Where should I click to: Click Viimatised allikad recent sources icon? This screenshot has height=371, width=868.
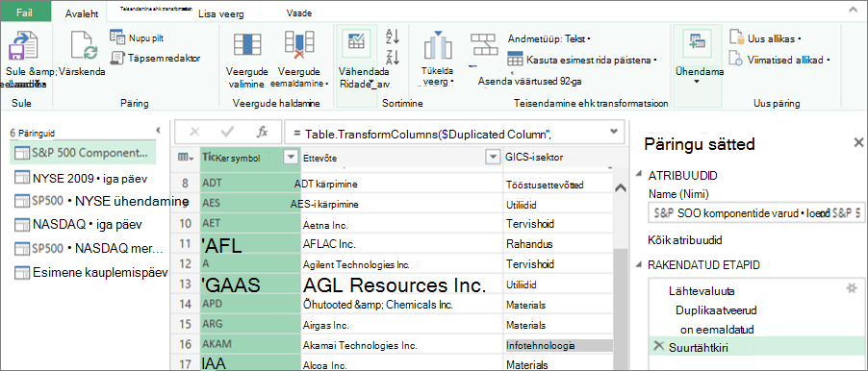736,58
